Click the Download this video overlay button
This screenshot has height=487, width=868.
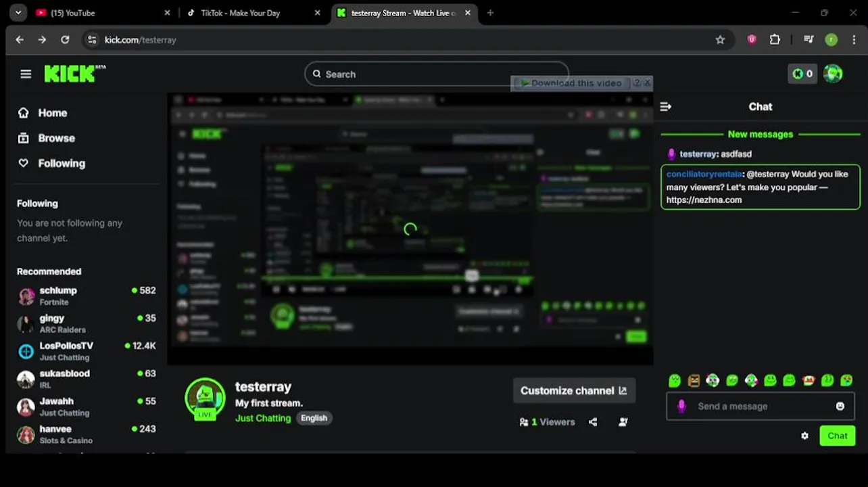pyautogui.click(x=571, y=83)
